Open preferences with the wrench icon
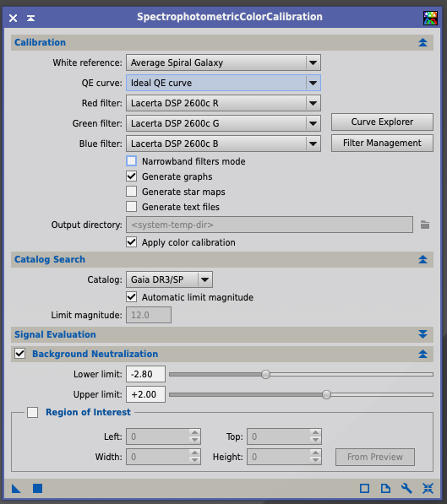 tap(406, 489)
